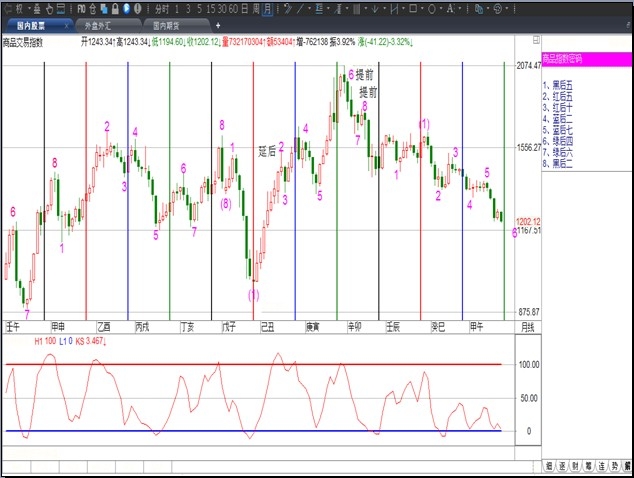Select the 3-minute period button

(x=188, y=9)
